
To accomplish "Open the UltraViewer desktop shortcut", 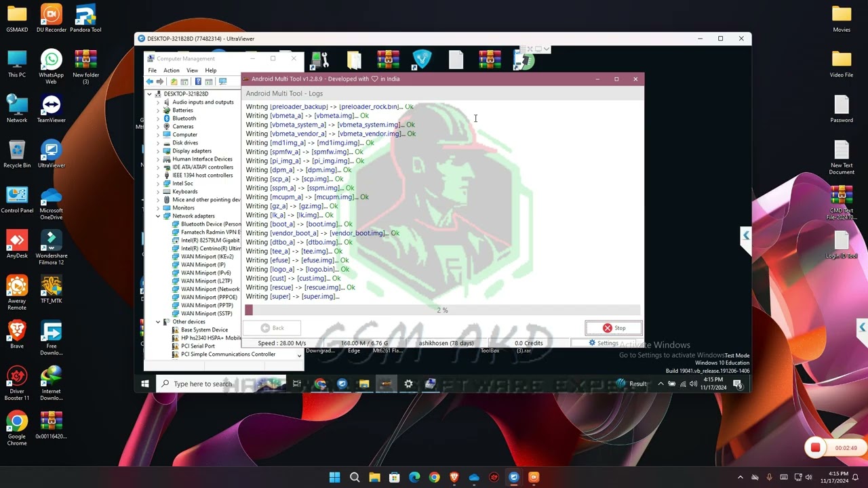I will tap(52, 154).
